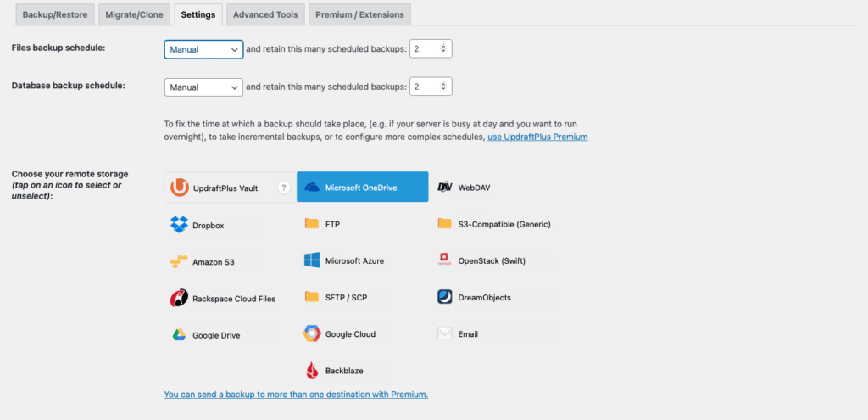Toggle the WebDAV storage option
This screenshot has width=868, height=420.
coord(494,188)
